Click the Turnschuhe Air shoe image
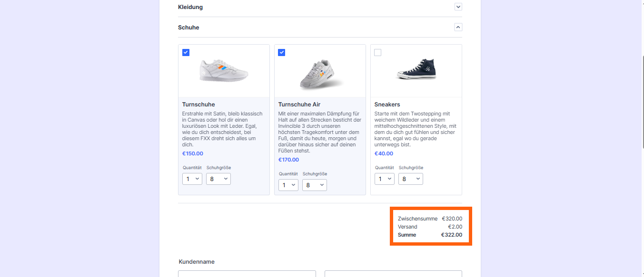Image resolution: width=644 pixels, height=277 pixels. [x=320, y=75]
